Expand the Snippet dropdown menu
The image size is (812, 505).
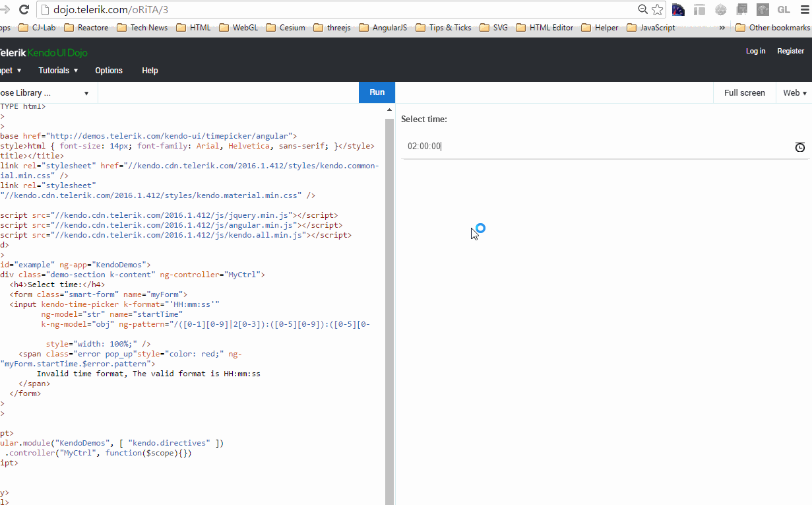tap(11, 71)
